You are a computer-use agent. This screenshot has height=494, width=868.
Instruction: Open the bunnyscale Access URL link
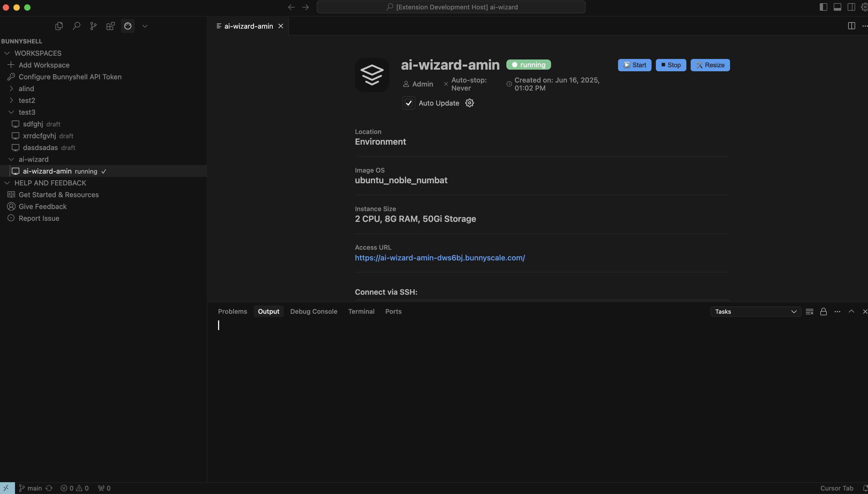tap(440, 258)
